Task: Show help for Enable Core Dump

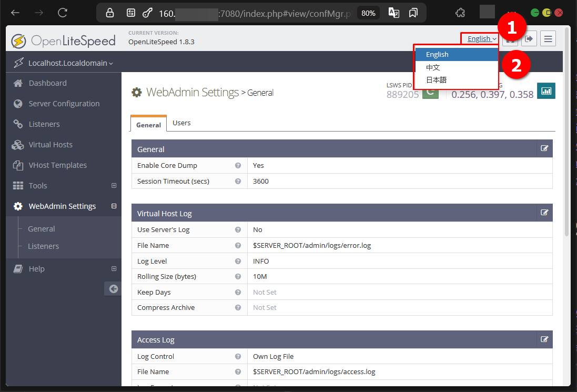Action: tap(238, 166)
